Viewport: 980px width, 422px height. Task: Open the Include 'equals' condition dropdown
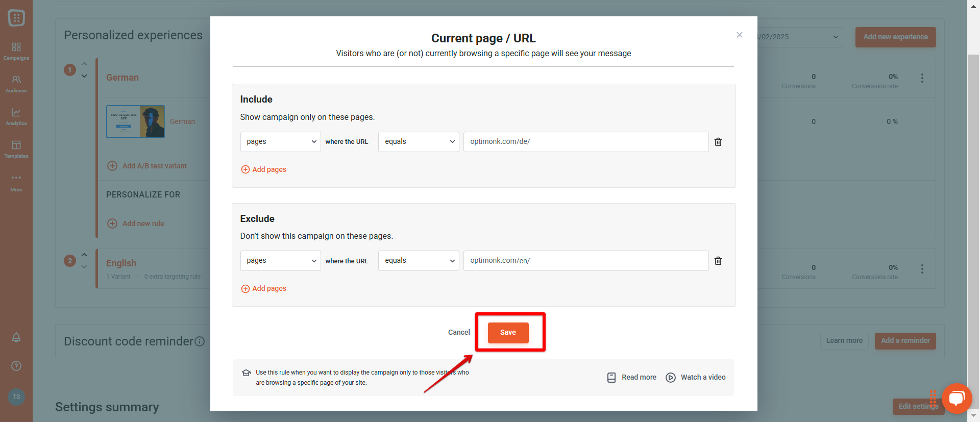pyautogui.click(x=419, y=142)
